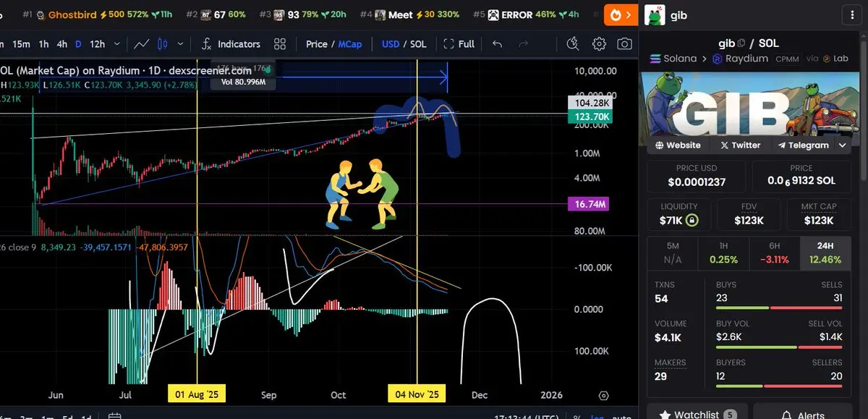Image resolution: width=868 pixels, height=419 pixels.
Task: Click the undo arrow icon
Action: (x=497, y=44)
